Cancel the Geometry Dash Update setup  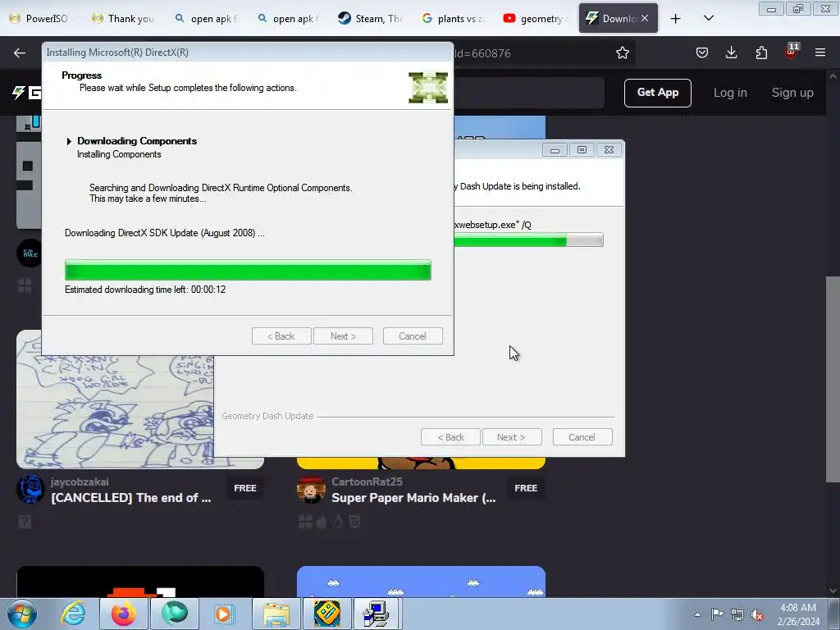[x=582, y=437]
